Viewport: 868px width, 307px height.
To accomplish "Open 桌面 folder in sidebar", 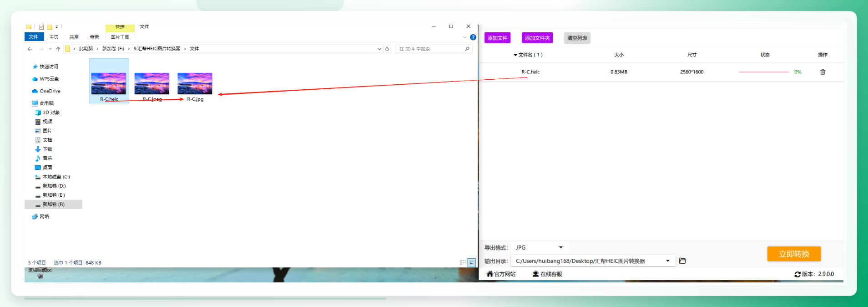I will point(44,167).
